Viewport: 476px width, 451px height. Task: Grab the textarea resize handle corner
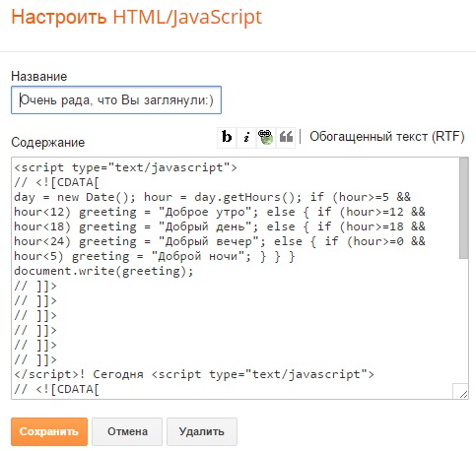click(x=463, y=394)
